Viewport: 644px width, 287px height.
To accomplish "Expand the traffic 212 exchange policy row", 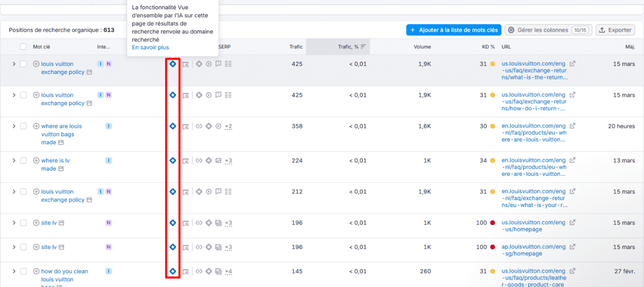I will click(x=14, y=192).
